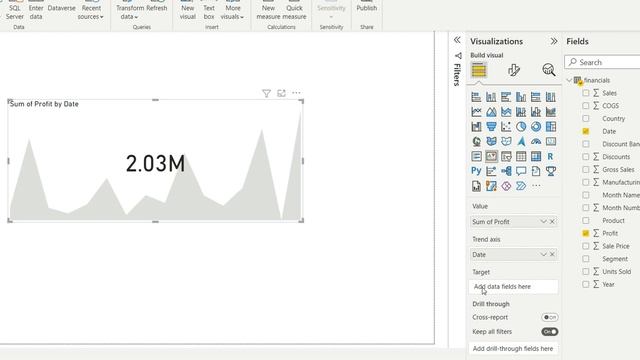Select the Scatter chart visual
Image resolution: width=640 pixels, height=360 pixels.
coord(506,127)
